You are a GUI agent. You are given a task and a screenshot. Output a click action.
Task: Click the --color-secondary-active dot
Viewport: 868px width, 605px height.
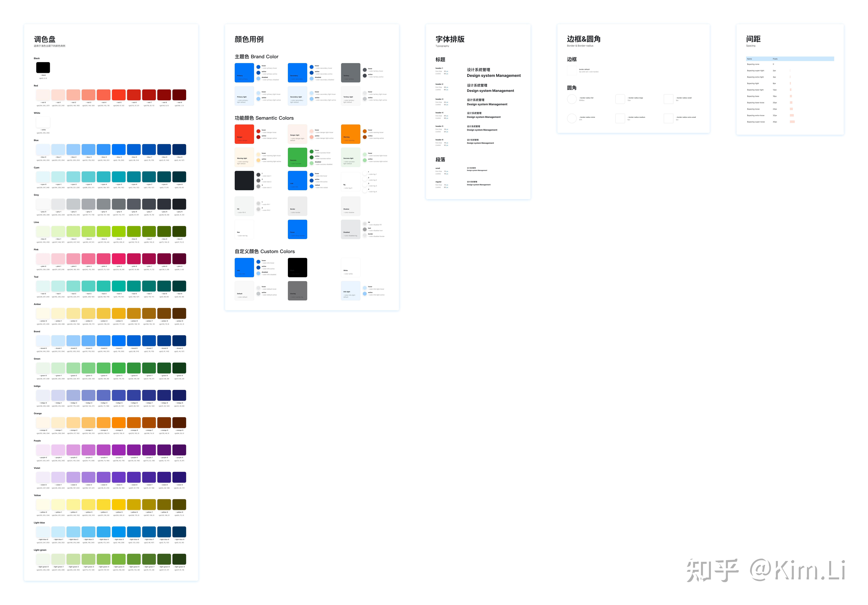click(x=312, y=73)
